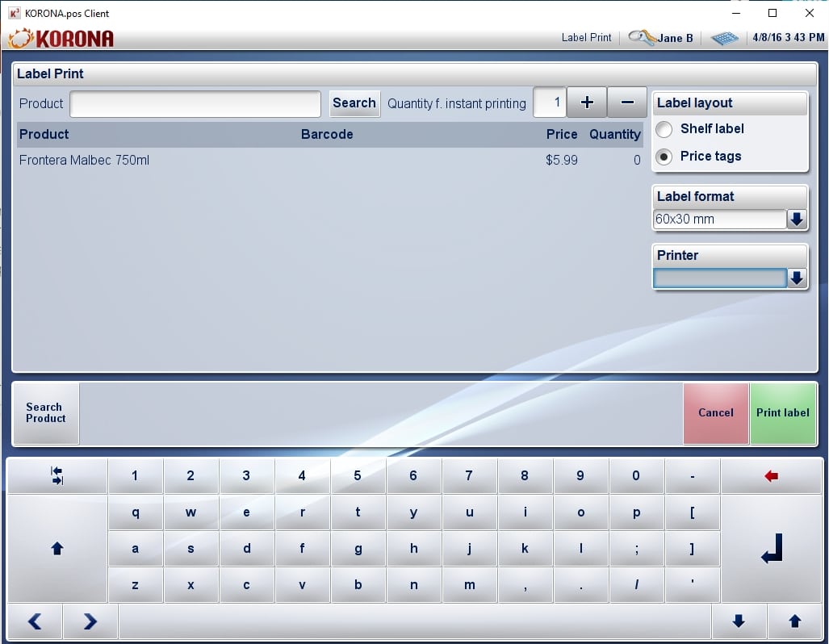Tap the cursor right chevron key
Screen dimensions: 829x644
click(x=90, y=621)
